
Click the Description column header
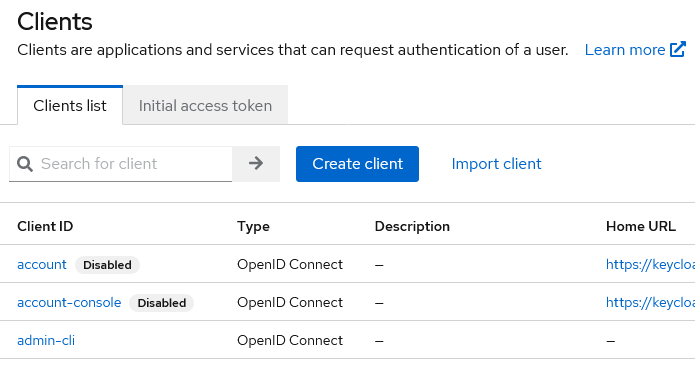[412, 226]
